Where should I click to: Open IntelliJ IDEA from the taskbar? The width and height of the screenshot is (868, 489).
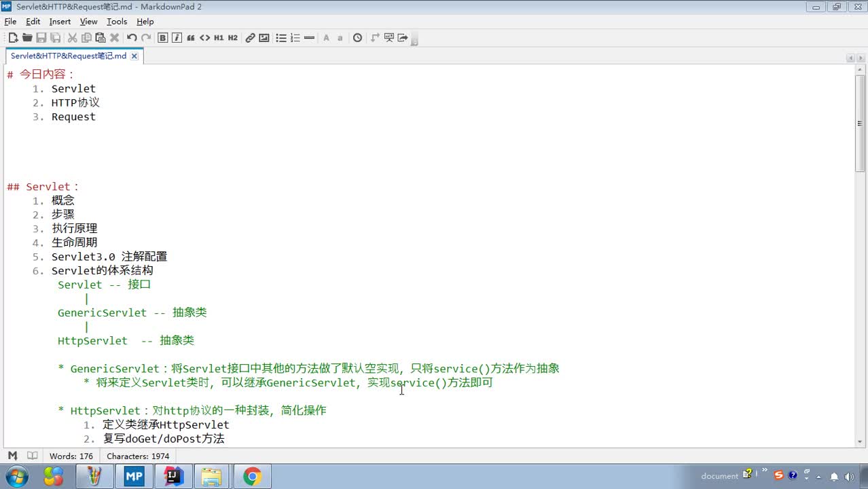click(x=173, y=476)
